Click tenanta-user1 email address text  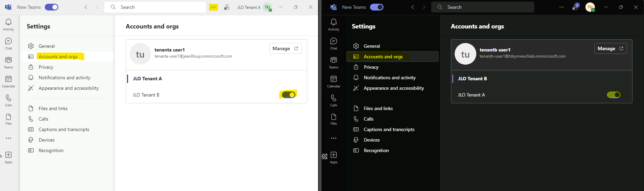coord(193,56)
